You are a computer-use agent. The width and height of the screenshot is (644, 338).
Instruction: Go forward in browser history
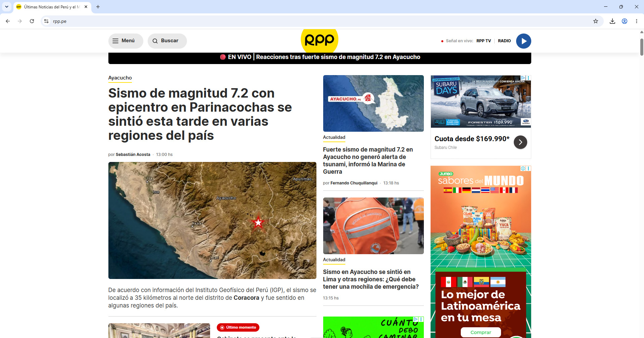(x=20, y=21)
